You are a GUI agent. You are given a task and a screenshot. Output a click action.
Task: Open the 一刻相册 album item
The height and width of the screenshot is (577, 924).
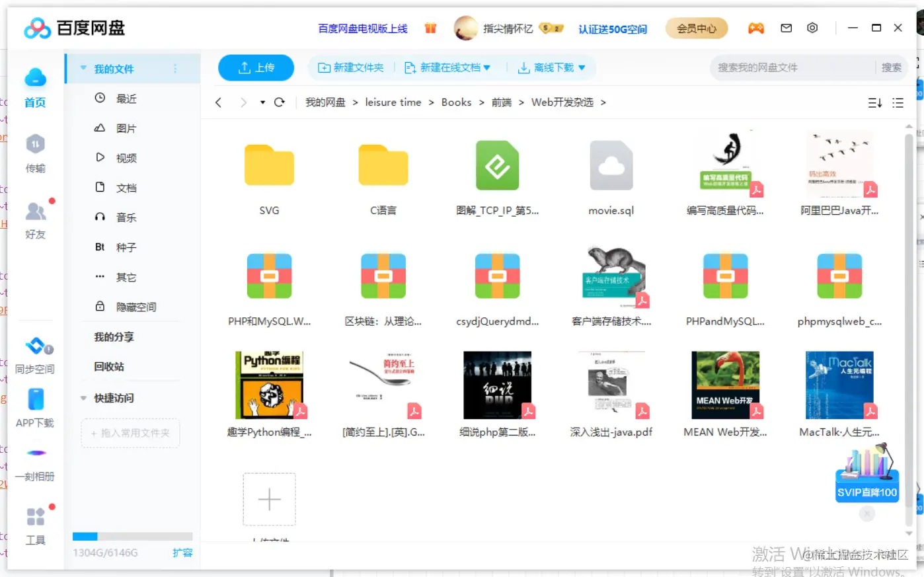[35, 464]
